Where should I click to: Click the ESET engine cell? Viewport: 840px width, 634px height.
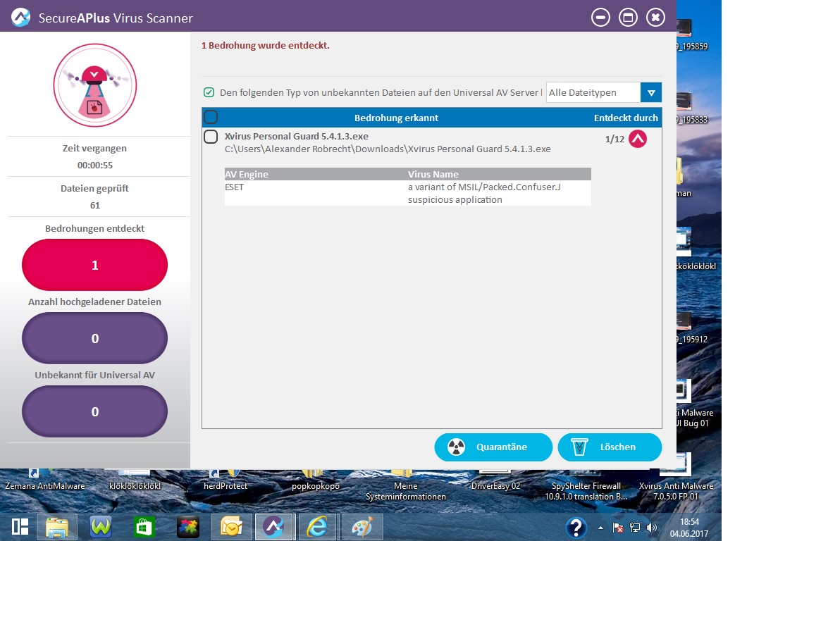(x=234, y=187)
